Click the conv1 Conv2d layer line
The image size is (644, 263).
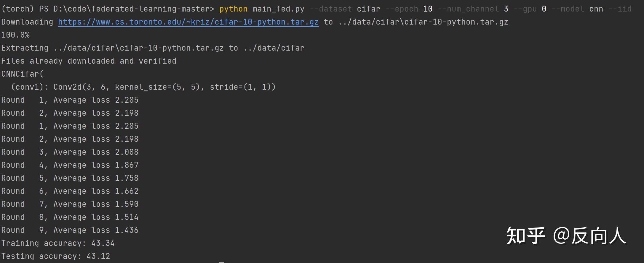point(143,87)
